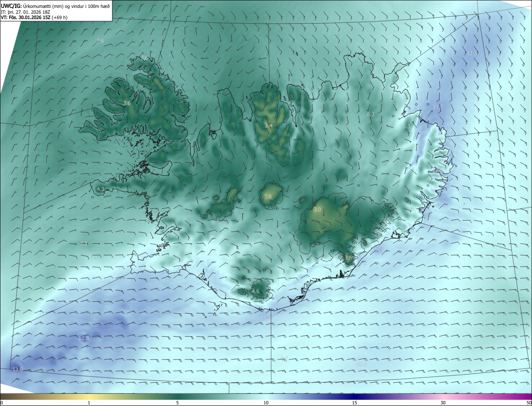Click the 7.3 value west of Reykjanes

pyautogui.click(x=84, y=243)
